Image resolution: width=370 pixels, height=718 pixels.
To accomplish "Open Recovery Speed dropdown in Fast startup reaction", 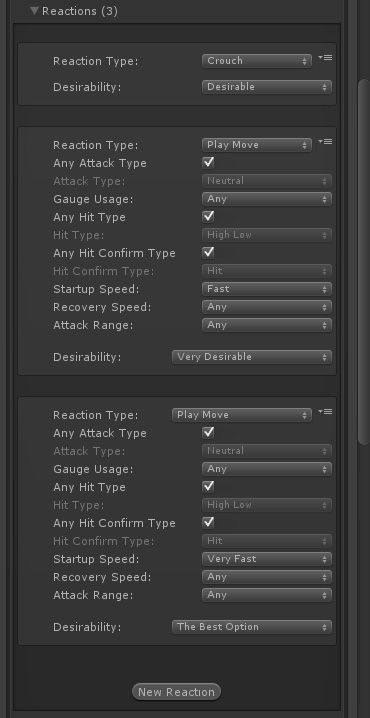I will pos(267,307).
